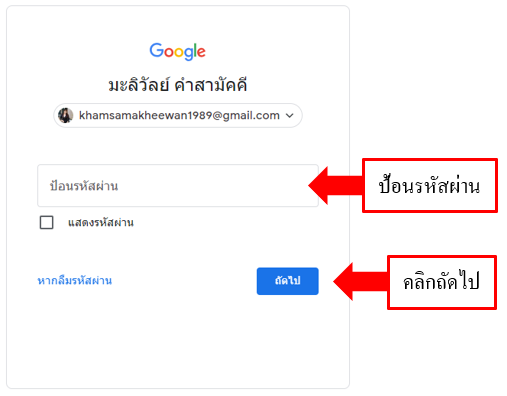The width and height of the screenshot is (507, 396).
Task: Expand the account switcher chevron arrow
Action: coord(290,116)
